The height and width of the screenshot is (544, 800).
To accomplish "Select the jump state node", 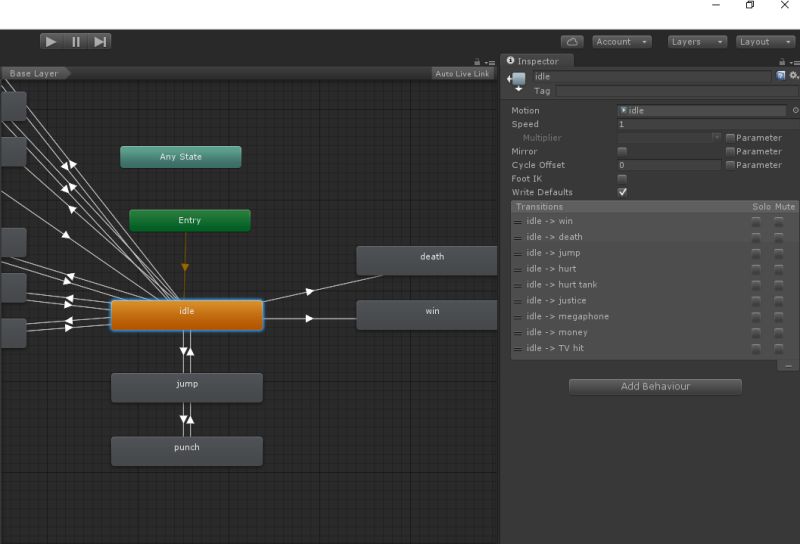I will [187, 387].
